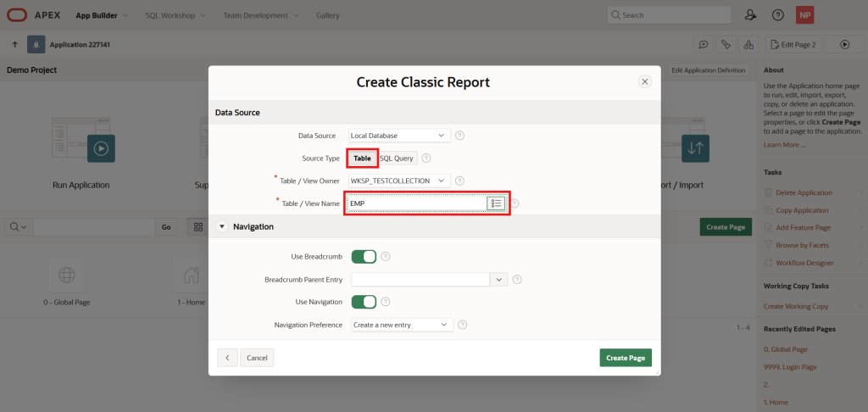The image size is (868, 412).
Task: Open the Shared Components icon
Action: click(x=748, y=45)
